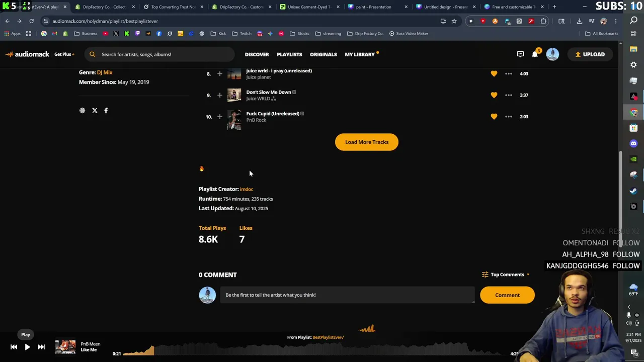
Task: Open Chrome extensions puzzle icon
Action: pos(543,21)
